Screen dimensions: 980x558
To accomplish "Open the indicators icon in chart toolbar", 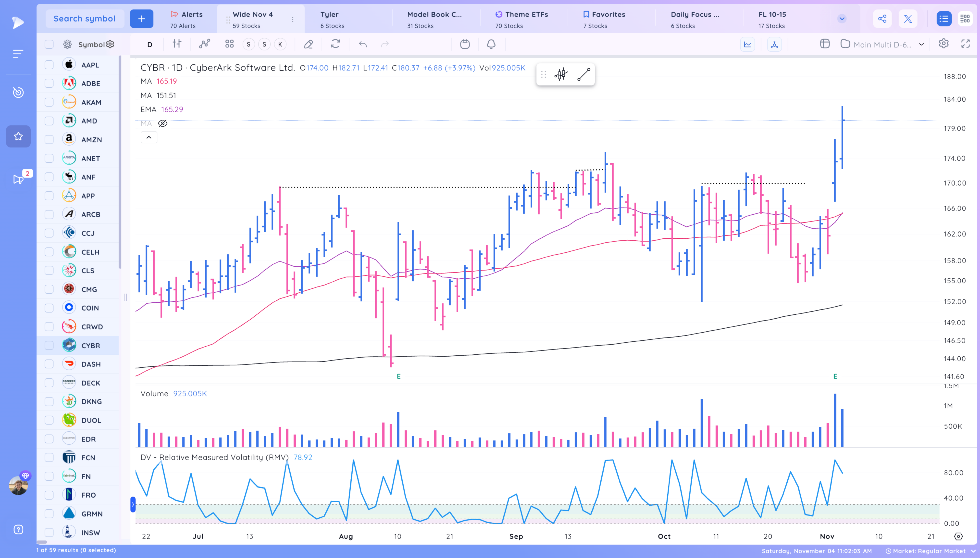I will [205, 44].
